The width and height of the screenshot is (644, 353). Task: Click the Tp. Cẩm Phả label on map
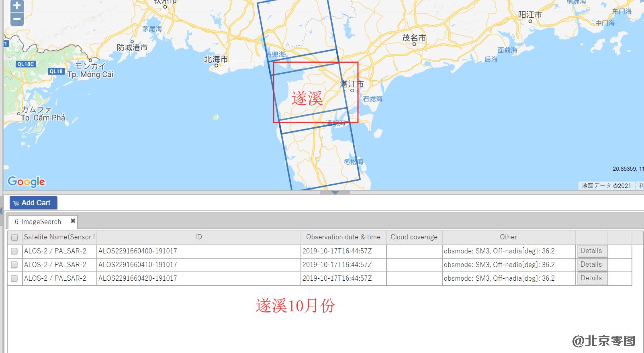point(43,118)
